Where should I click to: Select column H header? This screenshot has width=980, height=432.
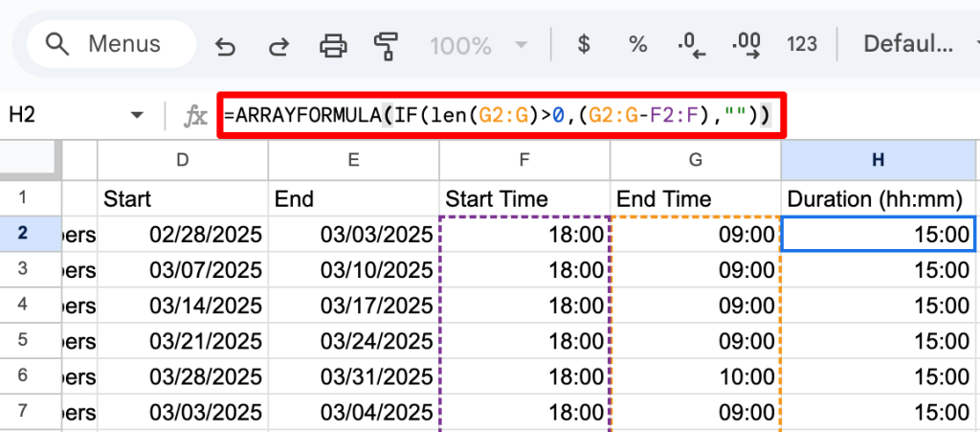tap(879, 160)
